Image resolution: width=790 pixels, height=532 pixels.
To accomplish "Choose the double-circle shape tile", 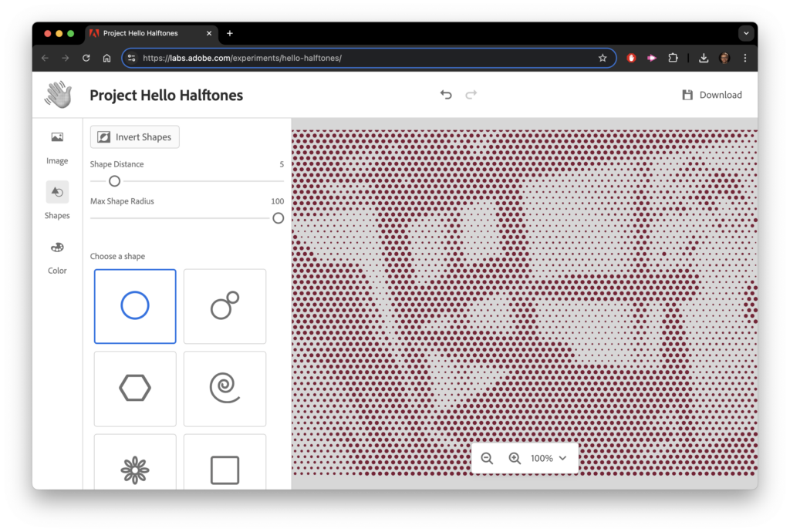I will (x=225, y=306).
